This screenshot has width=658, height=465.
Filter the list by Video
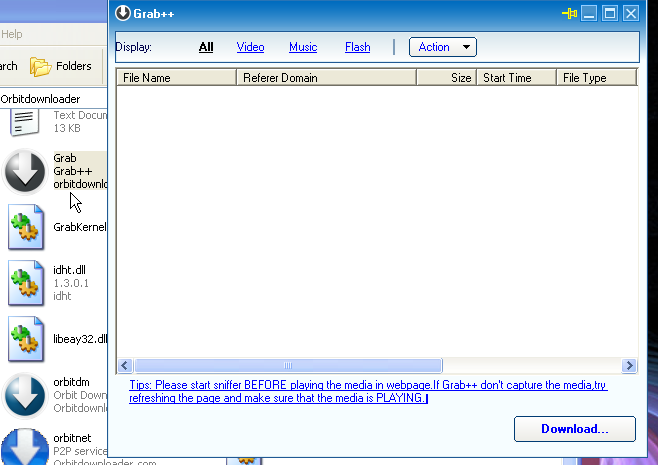pyautogui.click(x=250, y=47)
